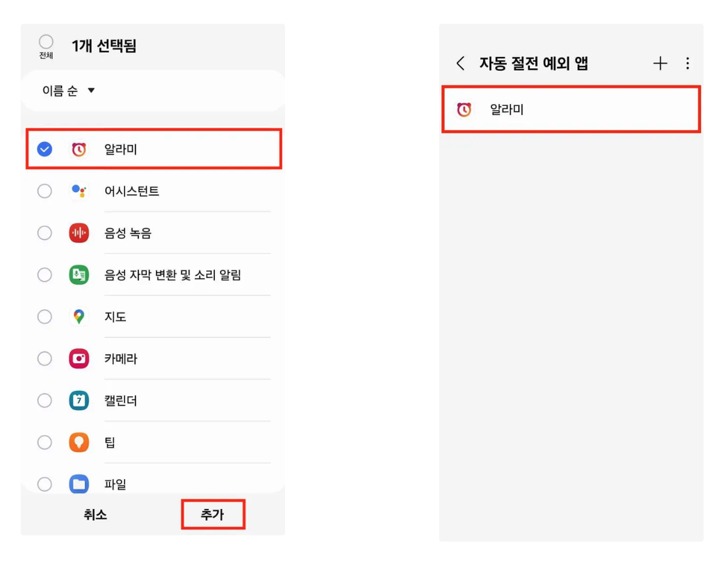
Task: Select the 전체 (all) radio circle
Action: coord(46,42)
